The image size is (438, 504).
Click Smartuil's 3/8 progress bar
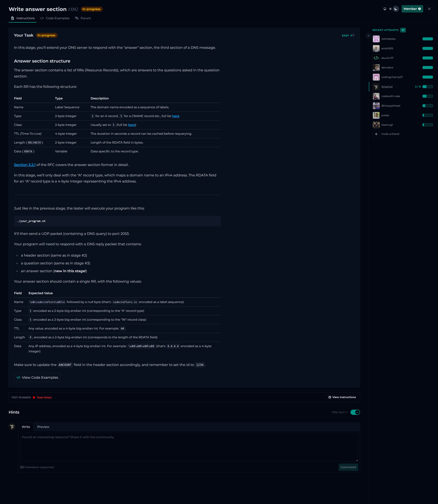[427, 87]
